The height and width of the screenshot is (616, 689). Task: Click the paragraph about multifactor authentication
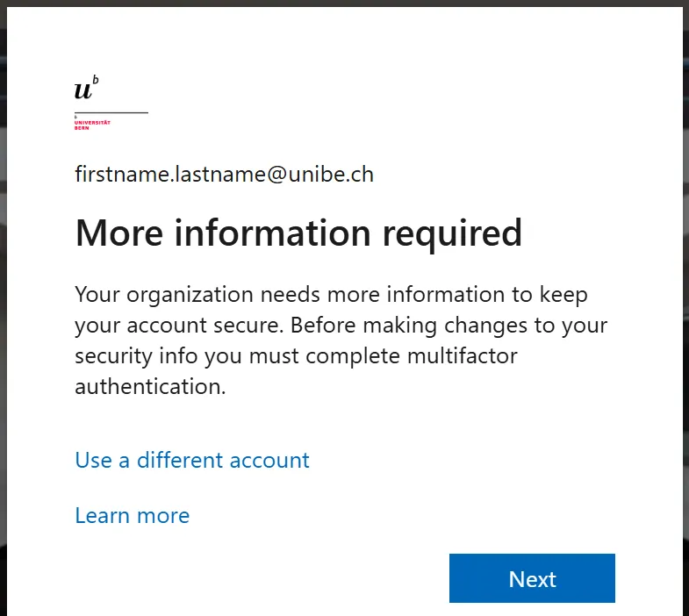(x=341, y=340)
